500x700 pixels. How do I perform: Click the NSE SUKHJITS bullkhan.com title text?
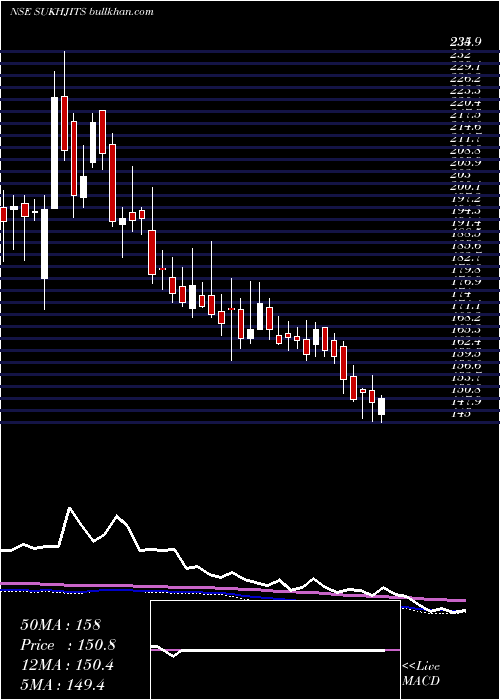pyautogui.click(x=82, y=12)
